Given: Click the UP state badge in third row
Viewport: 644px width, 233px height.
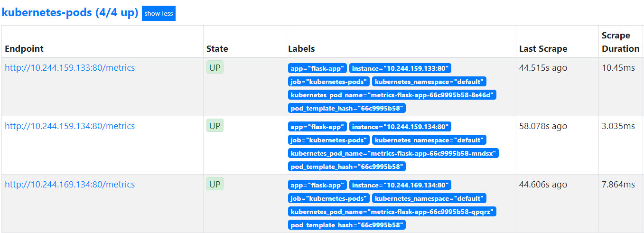Looking at the screenshot, I should coord(215,185).
